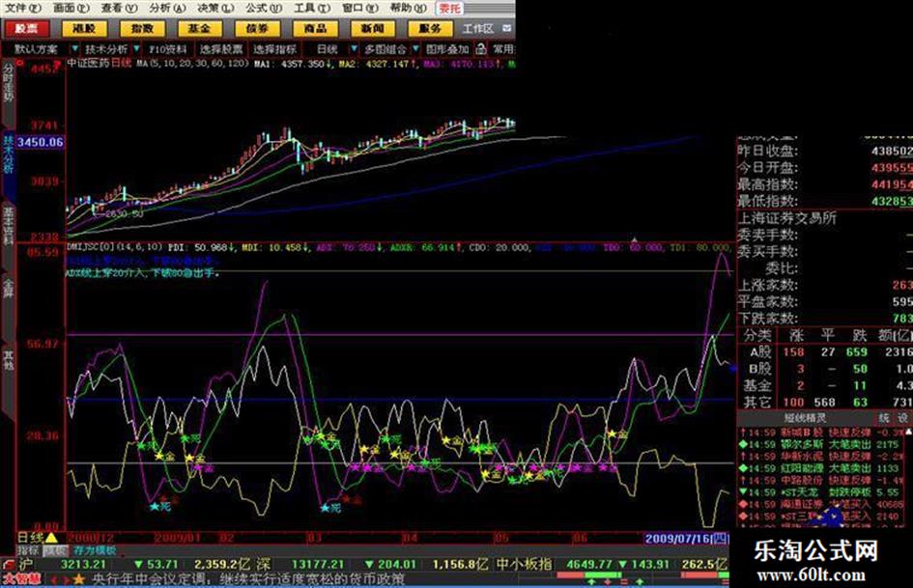
Task: Click the up arrow of 短线精灵 list
Action: coord(908,432)
